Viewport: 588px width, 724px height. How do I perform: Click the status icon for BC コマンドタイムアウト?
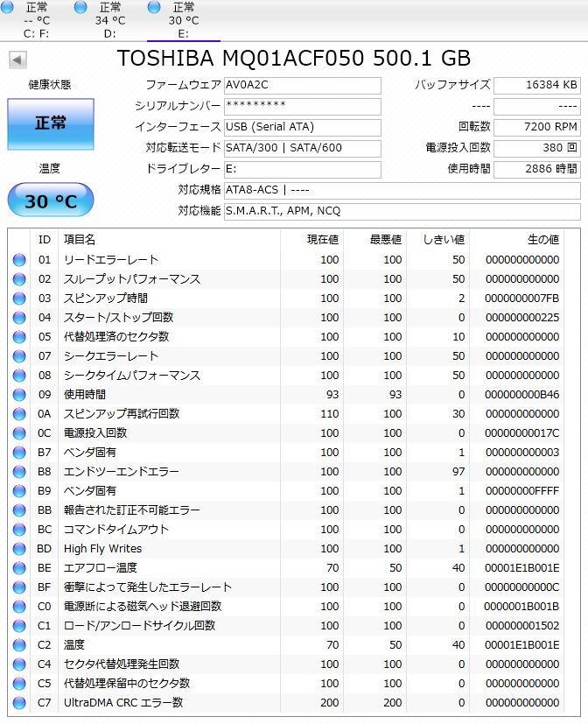tap(19, 530)
